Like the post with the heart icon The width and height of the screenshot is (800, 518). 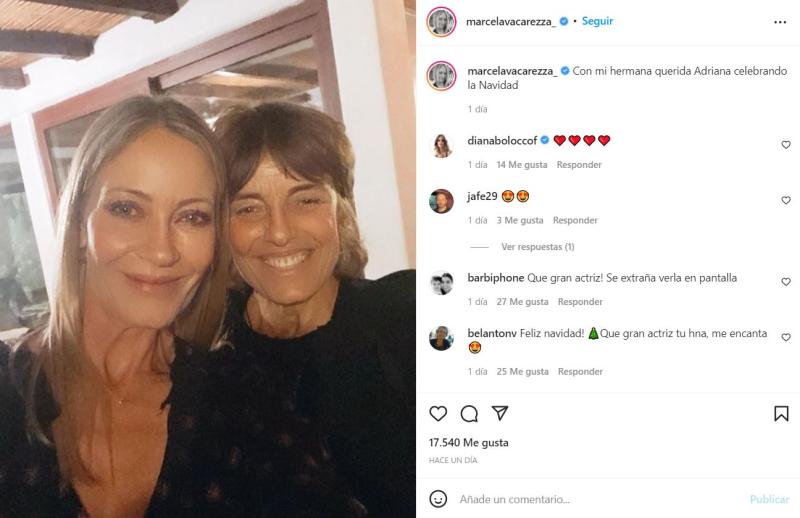coord(438,413)
